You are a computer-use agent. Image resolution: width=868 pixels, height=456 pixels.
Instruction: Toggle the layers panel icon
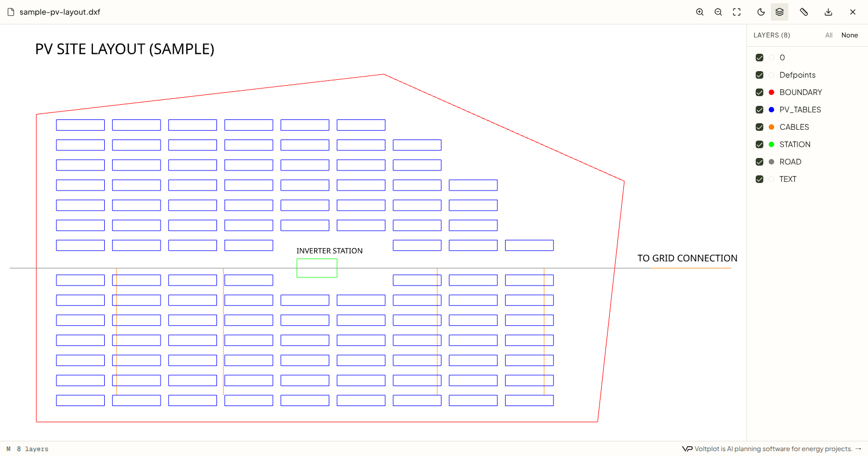780,12
